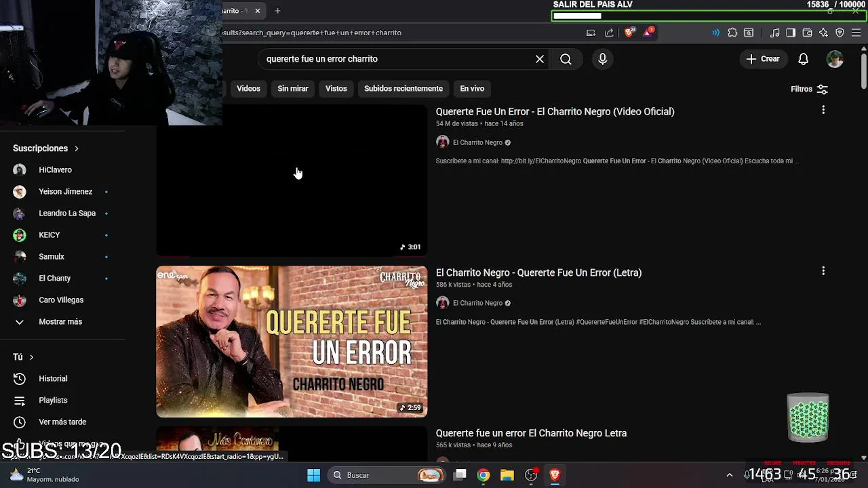Open the browser hamburger main menu
Image resolution: width=868 pixels, height=488 pixels.
coord(856,33)
